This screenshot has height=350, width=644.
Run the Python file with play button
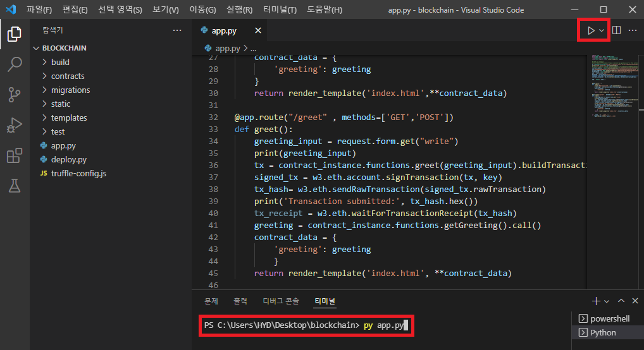(x=591, y=30)
